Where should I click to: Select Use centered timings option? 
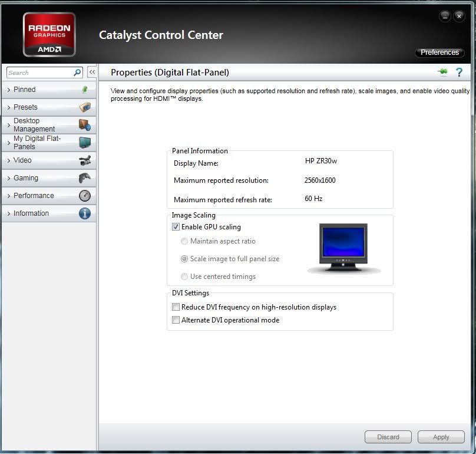pos(184,277)
